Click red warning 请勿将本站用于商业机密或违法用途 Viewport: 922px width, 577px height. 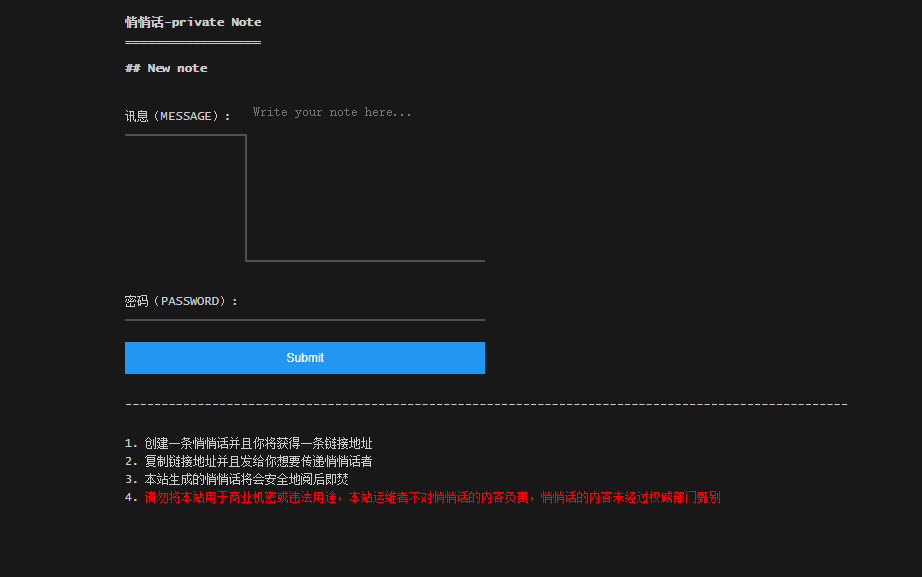coord(240,497)
